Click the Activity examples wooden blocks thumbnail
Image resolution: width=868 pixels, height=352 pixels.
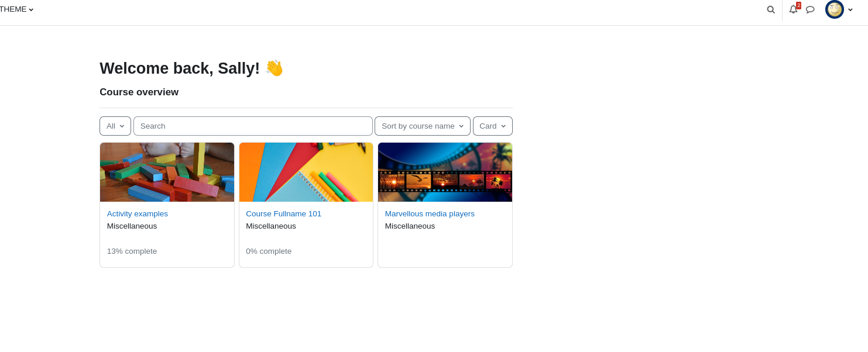click(x=167, y=172)
